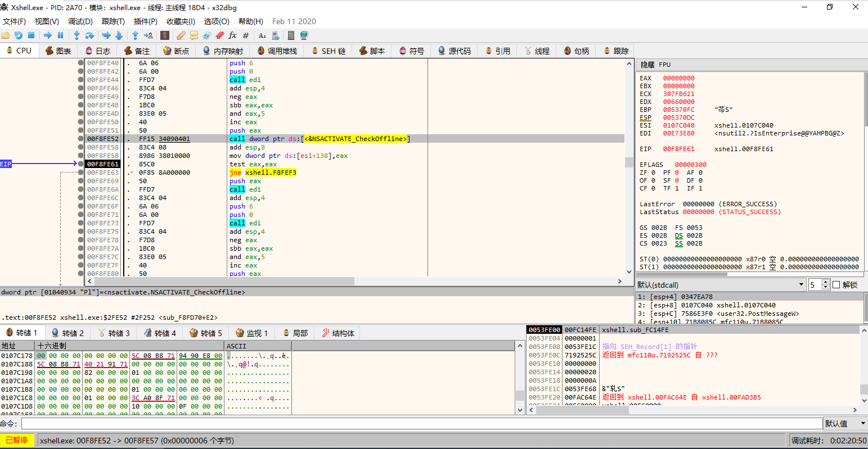Click the trace into icon
Screen dimensions: 868x449
point(106,35)
